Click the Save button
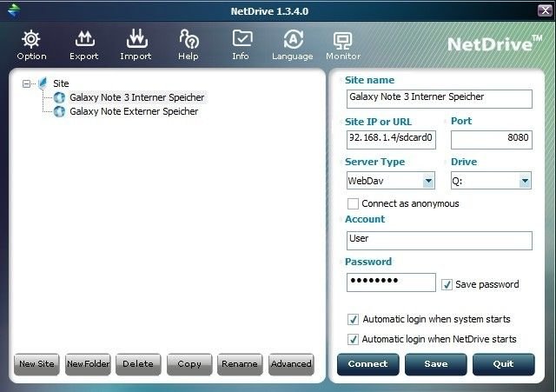Screen dimensions: 556x392 pyautogui.click(x=436, y=364)
